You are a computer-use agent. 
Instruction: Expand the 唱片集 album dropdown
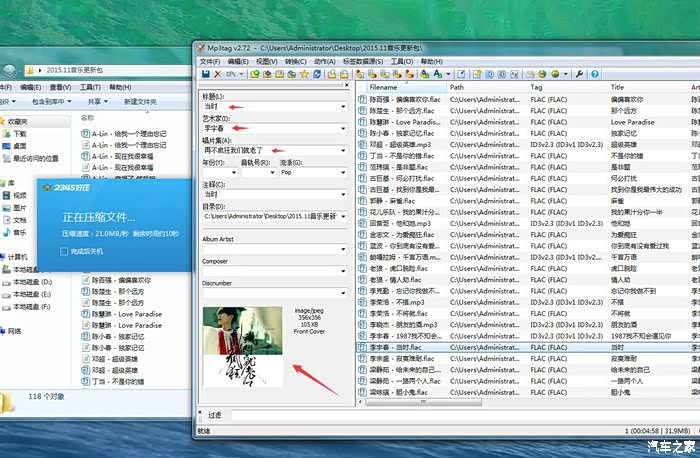[343, 150]
